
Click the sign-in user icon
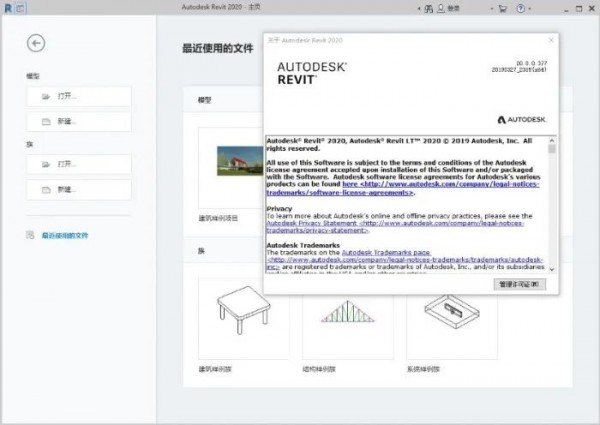pos(441,8)
